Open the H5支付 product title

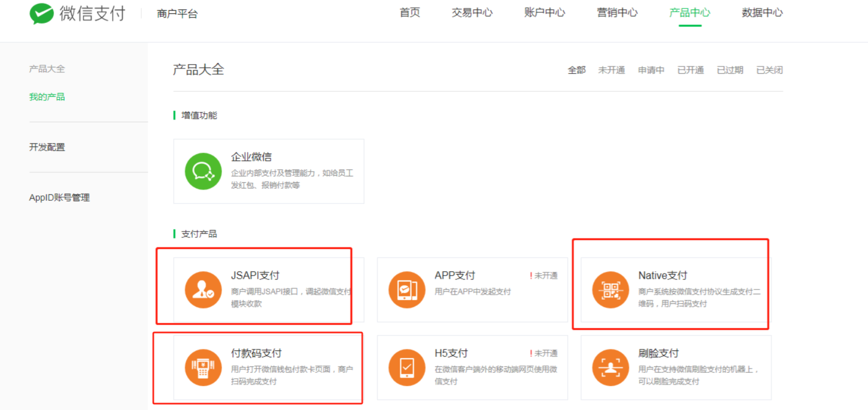click(451, 353)
